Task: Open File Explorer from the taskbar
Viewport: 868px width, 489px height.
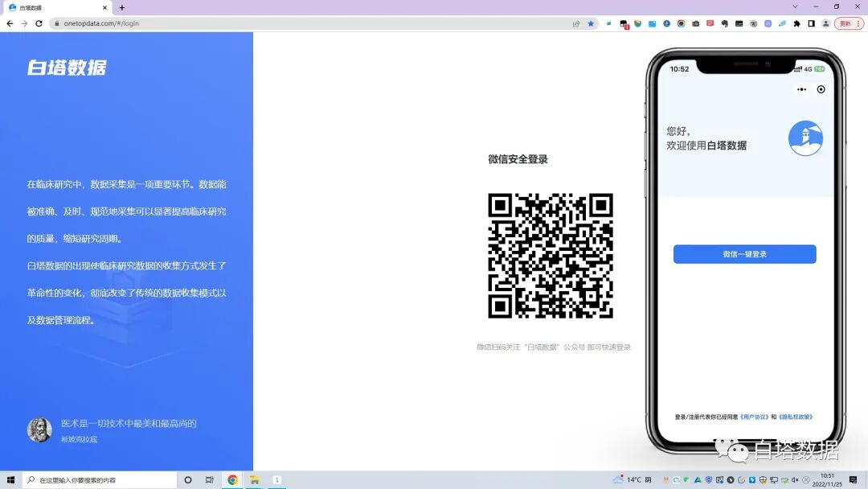Action: (x=255, y=480)
